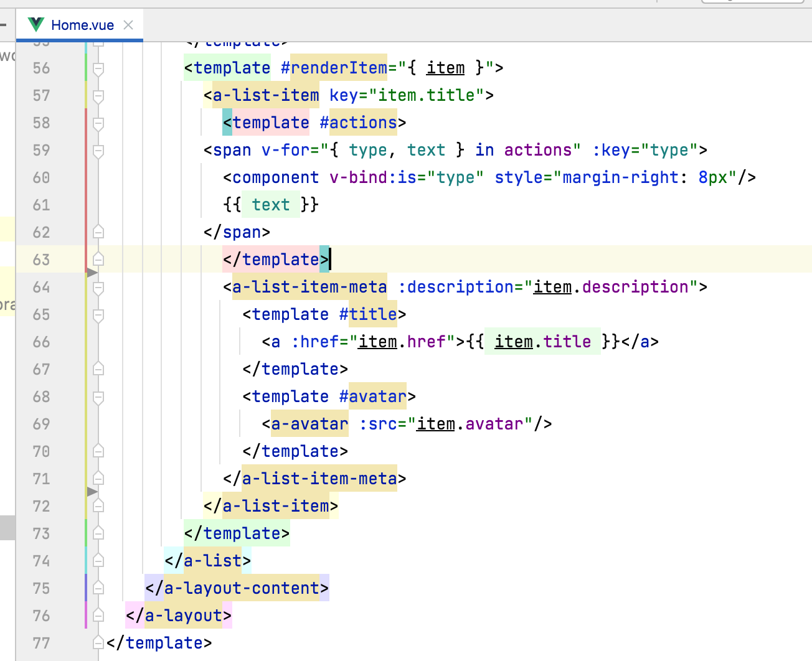The height and width of the screenshot is (661, 812).
Task: Collapse the fold end marker on line 77
Action: (98, 643)
